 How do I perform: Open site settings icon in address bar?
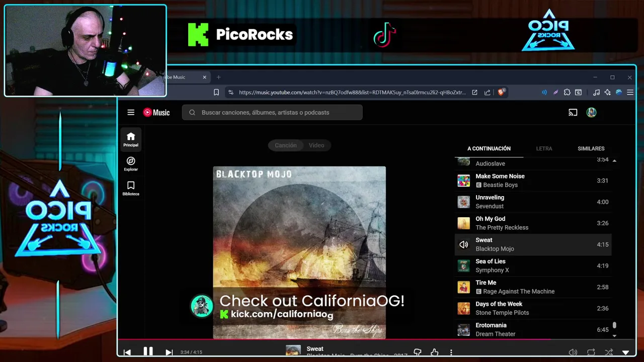pyautogui.click(x=230, y=93)
